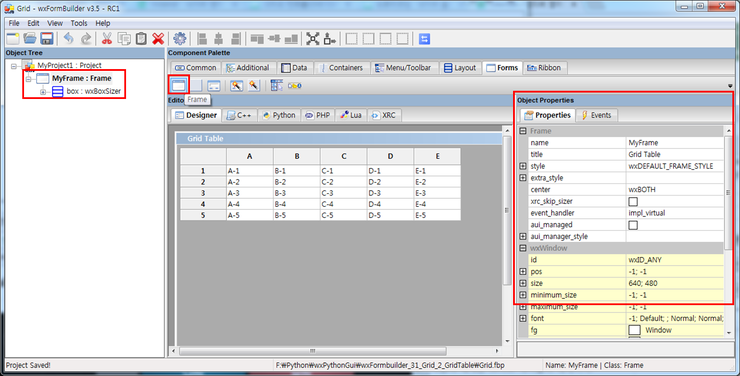Click the fg Window color swatch
This screenshot has height=376, width=740.
pyautogui.click(x=634, y=330)
